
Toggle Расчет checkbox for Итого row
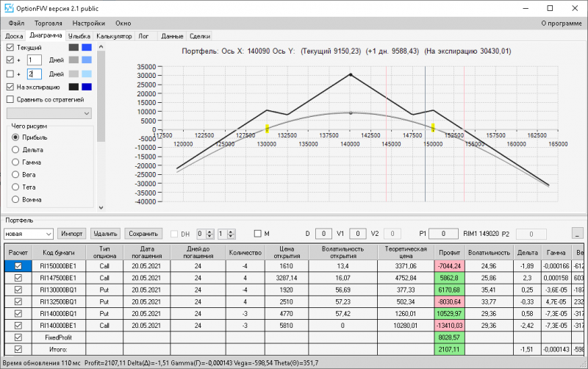tap(18, 349)
